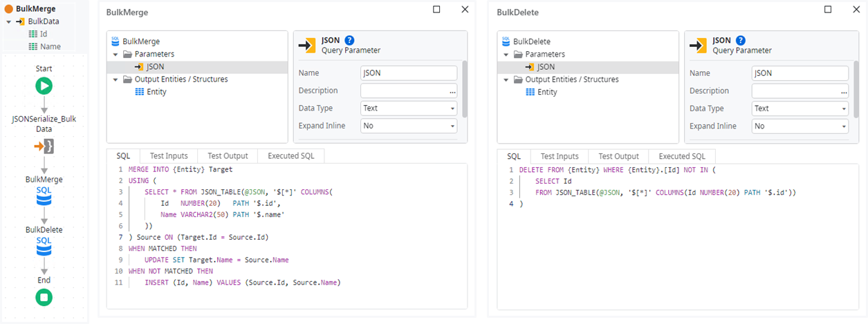Click Output Entities folder icon in BulkMerge window

click(x=127, y=79)
